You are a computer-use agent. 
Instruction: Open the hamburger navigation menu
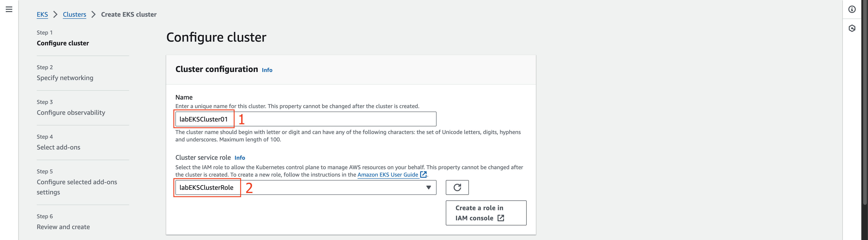click(9, 9)
